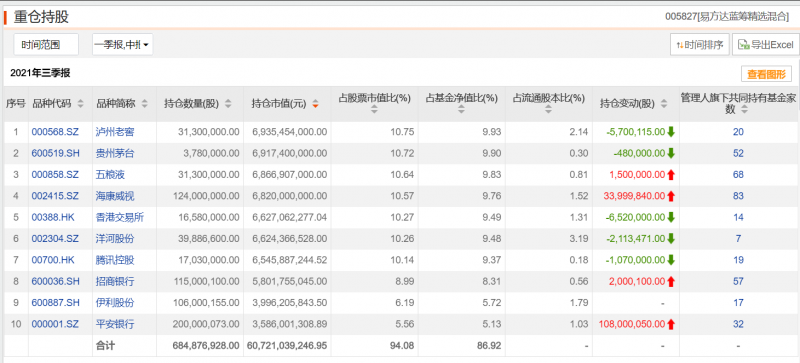Open 海康威视 stock name link
Viewport: 800px width, 363px height.
[x=115, y=196]
